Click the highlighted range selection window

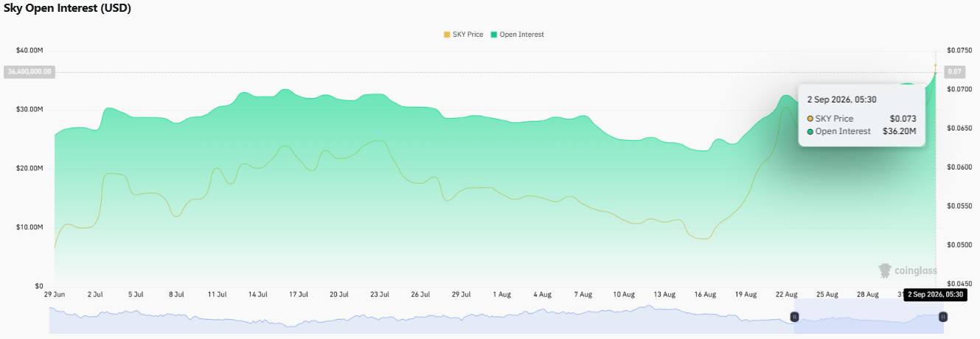tap(869, 315)
